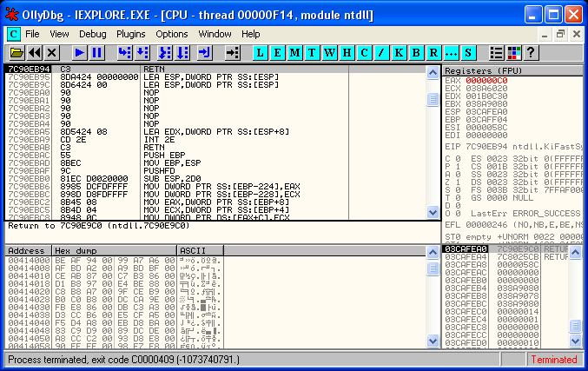588x371 pixels.
Task: Open the File menu
Action: (x=32, y=34)
